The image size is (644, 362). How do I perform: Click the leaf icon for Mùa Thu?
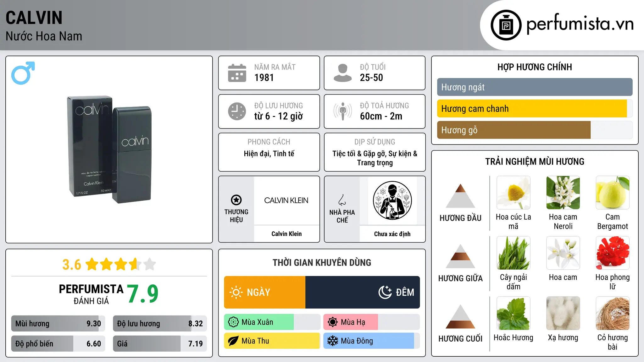(233, 341)
